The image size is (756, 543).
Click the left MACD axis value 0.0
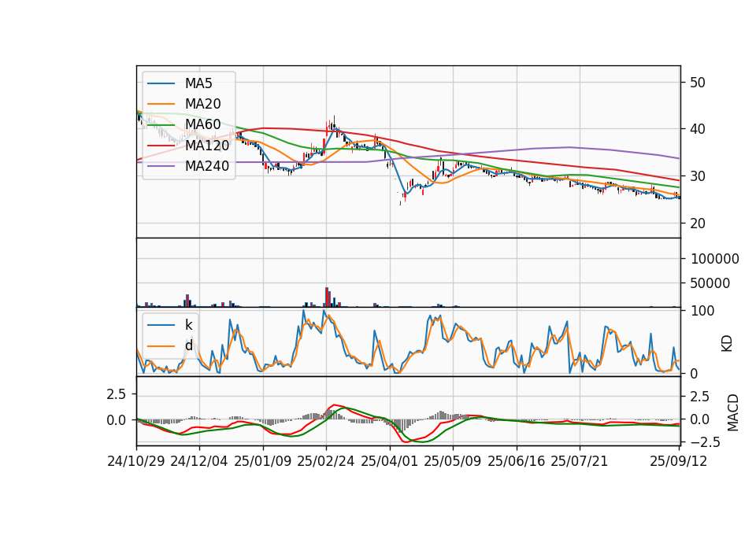click(117, 420)
